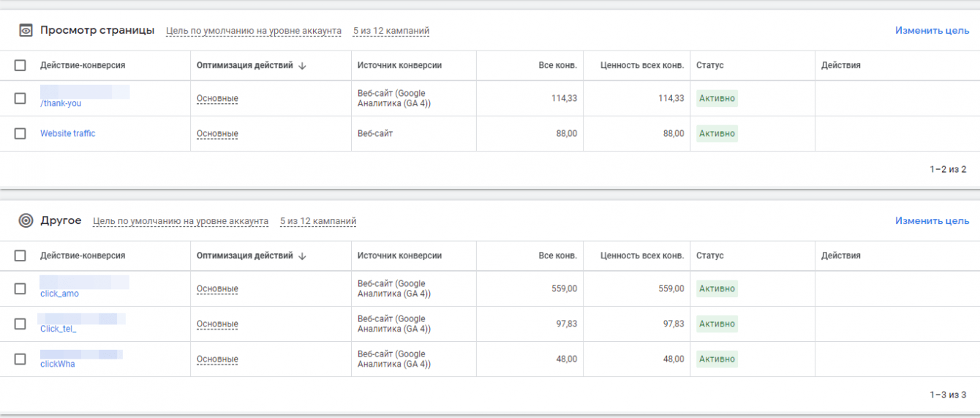Sort by Статус column in Другое table
This screenshot has height=418, width=980.
(709, 255)
